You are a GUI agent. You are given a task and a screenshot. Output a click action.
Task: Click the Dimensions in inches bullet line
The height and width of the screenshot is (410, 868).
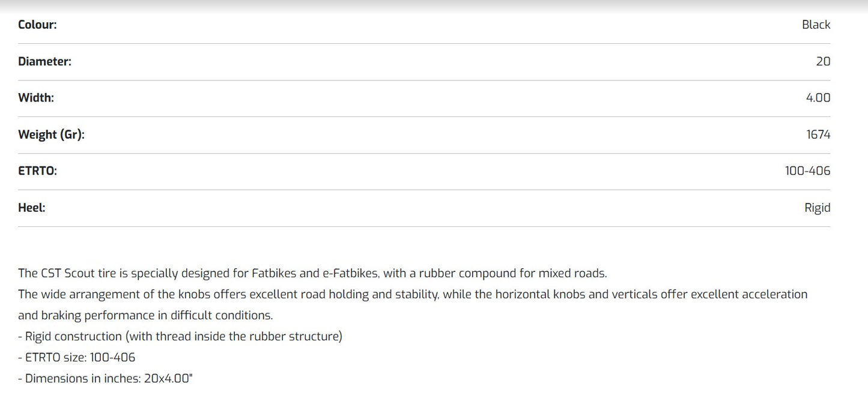coord(105,379)
